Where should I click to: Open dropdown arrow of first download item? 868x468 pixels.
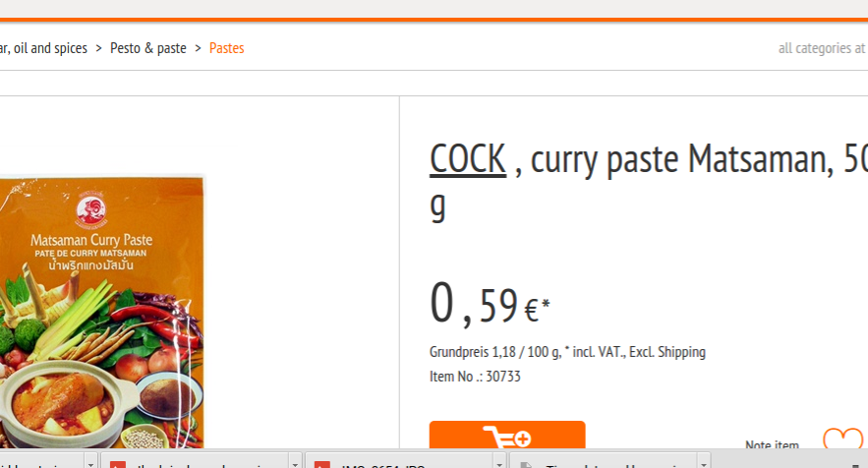click(90, 463)
